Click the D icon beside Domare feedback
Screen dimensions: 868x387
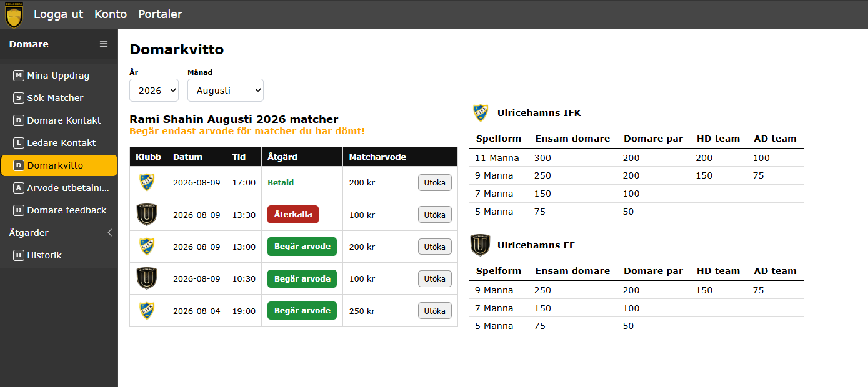(x=19, y=210)
